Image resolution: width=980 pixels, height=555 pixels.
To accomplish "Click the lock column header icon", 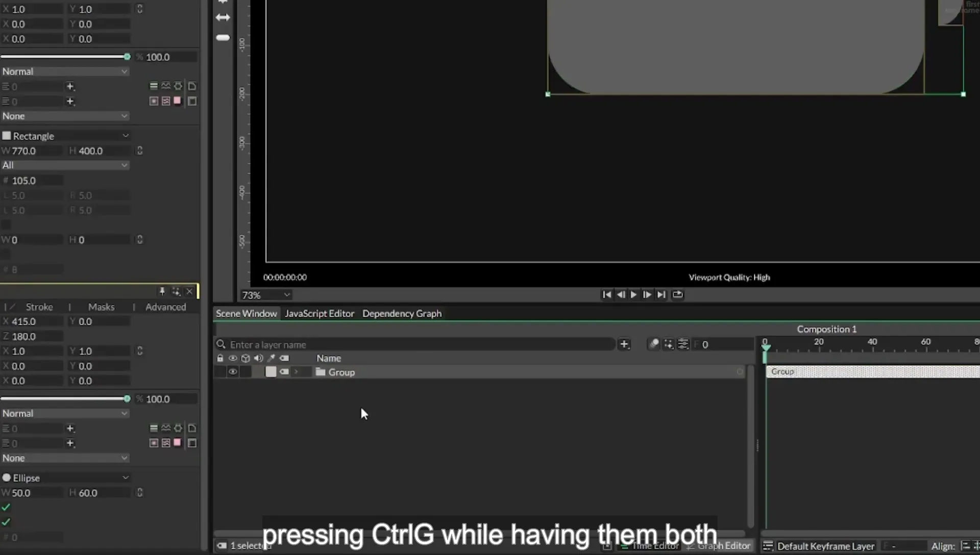I will click(220, 358).
